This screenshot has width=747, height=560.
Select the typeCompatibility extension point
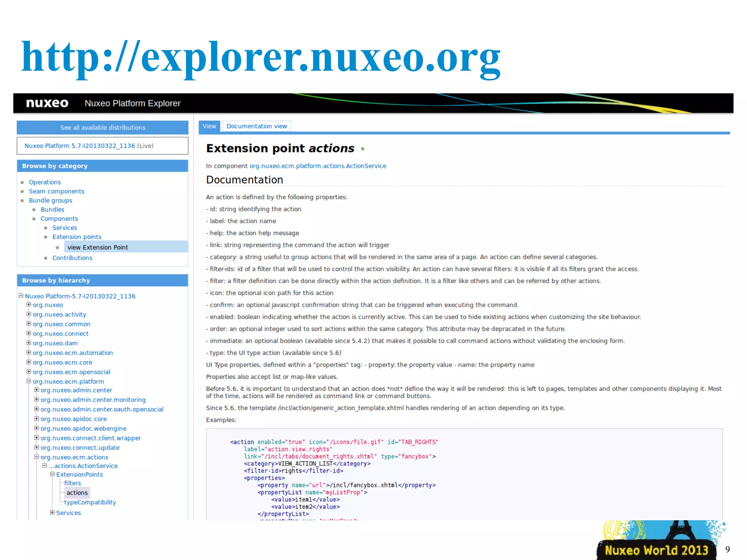tap(90, 502)
